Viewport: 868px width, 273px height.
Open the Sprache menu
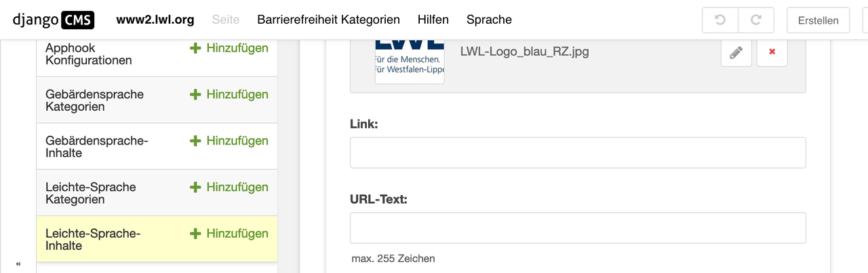(x=489, y=20)
